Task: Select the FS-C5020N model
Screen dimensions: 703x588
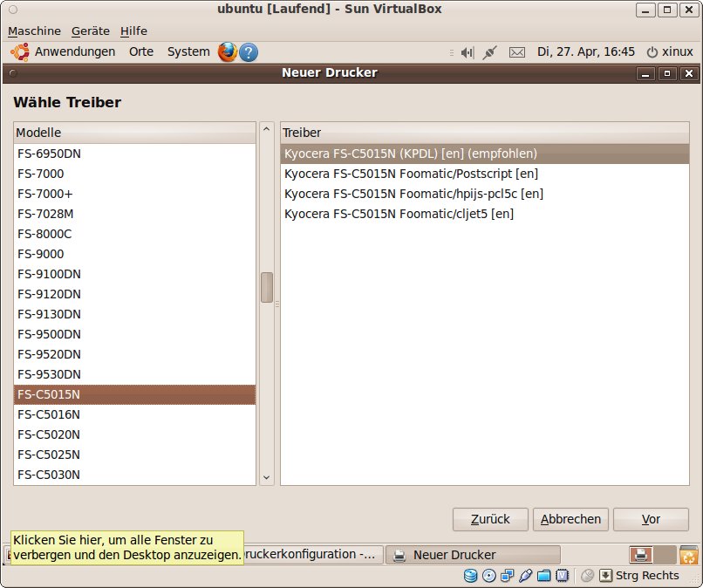Action: point(49,434)
